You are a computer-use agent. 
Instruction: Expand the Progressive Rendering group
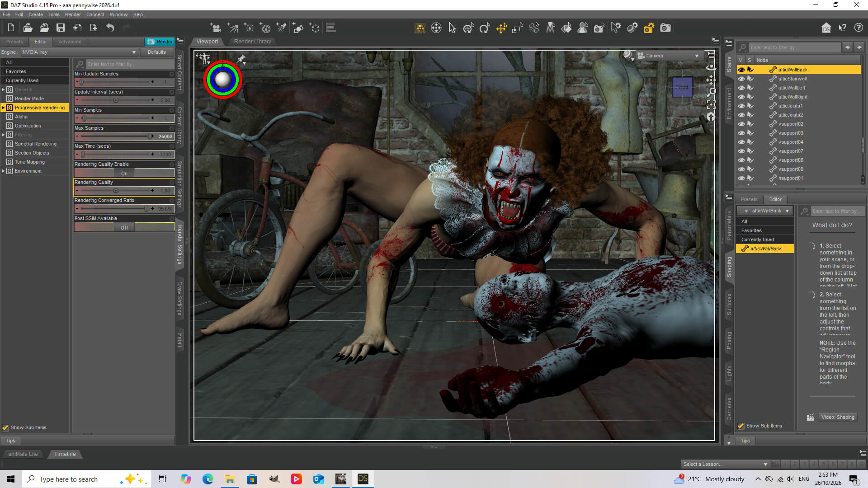tap(3, 108)
